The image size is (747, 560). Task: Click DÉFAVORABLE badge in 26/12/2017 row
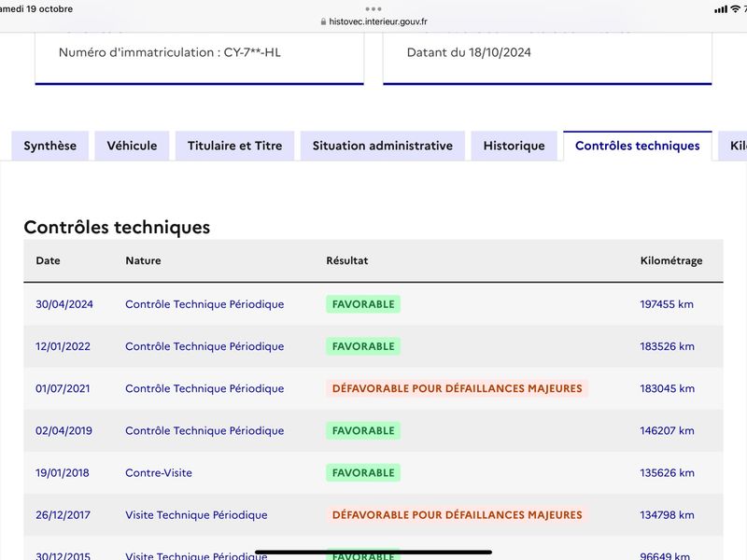pyautogui.click(x=457, y=515)
